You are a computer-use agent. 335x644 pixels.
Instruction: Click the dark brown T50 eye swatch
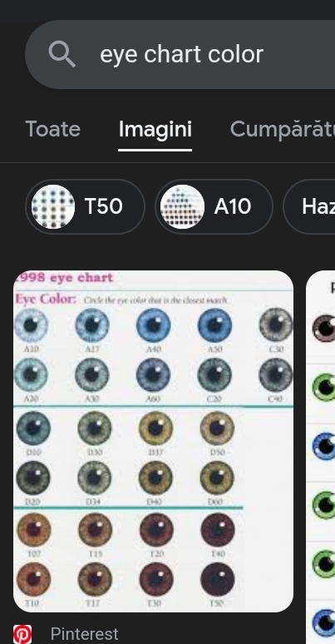[x=217, y=580]
